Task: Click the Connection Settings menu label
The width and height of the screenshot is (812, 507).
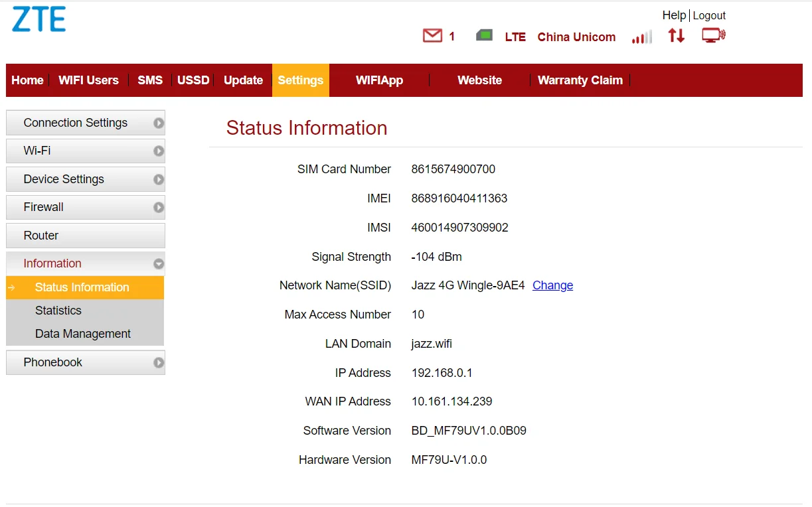Action: coord(75,123)
